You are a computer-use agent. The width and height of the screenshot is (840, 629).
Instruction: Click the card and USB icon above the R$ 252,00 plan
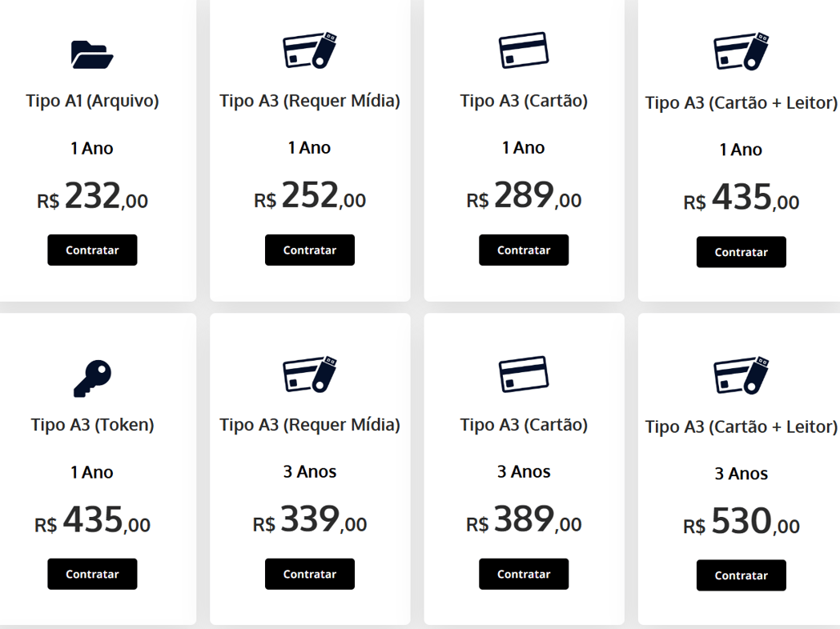(310, 50)
